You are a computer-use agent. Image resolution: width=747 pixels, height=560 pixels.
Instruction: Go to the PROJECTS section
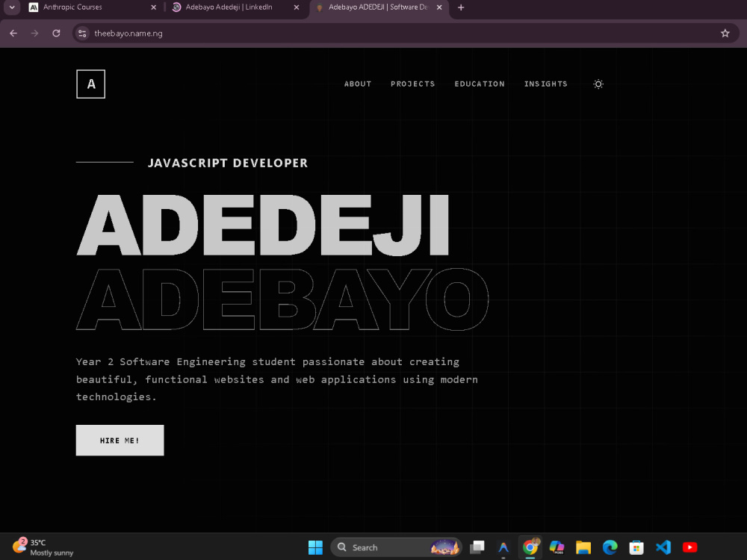[412, 84]
